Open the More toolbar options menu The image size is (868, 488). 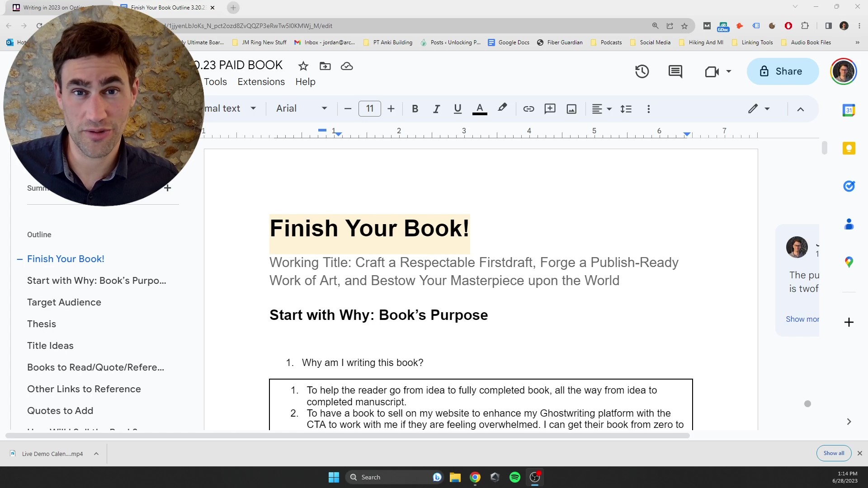point(649,109)
